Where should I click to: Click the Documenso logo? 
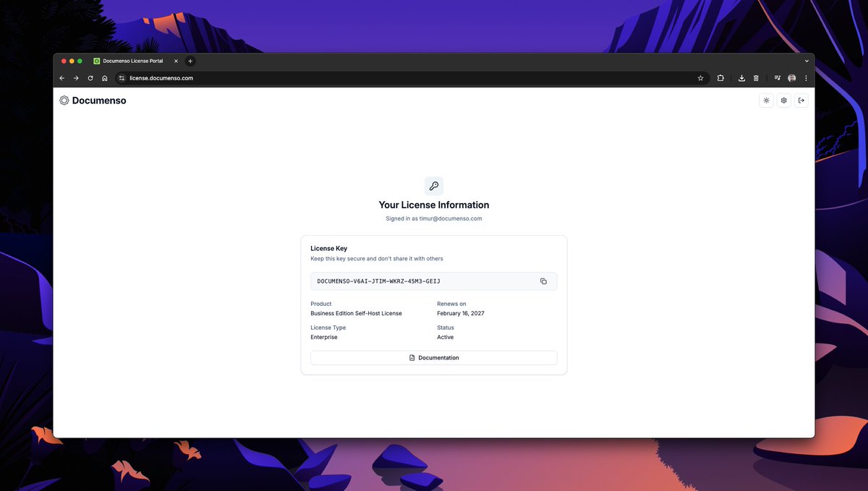[93, 101]
